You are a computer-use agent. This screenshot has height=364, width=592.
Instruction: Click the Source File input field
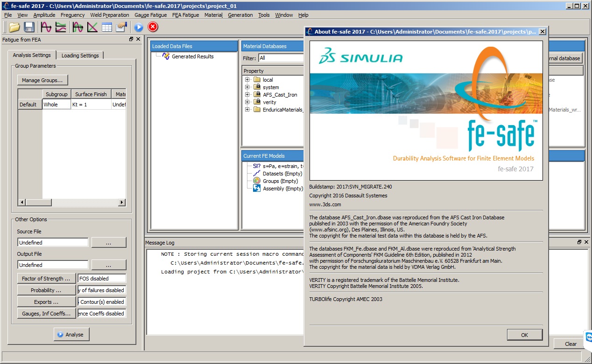point(53,243)
